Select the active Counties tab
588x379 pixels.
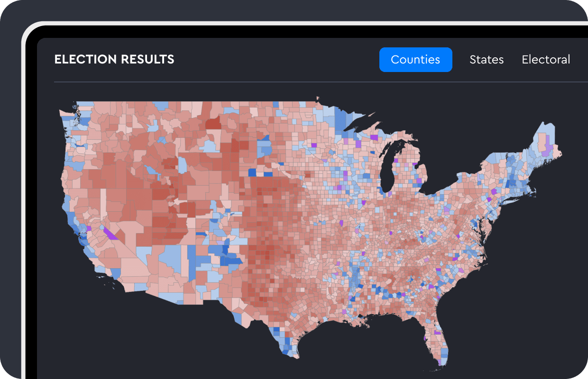[415, 60]
